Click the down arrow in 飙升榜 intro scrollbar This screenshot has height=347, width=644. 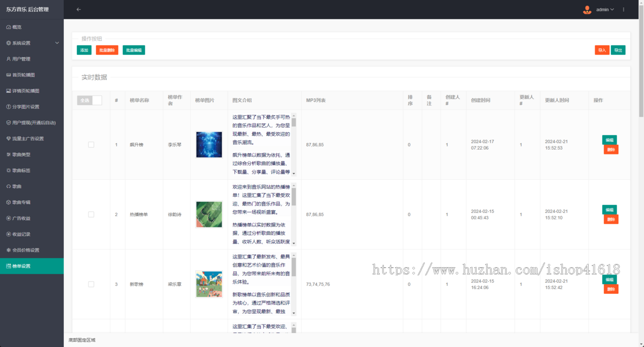click(294, 174)
